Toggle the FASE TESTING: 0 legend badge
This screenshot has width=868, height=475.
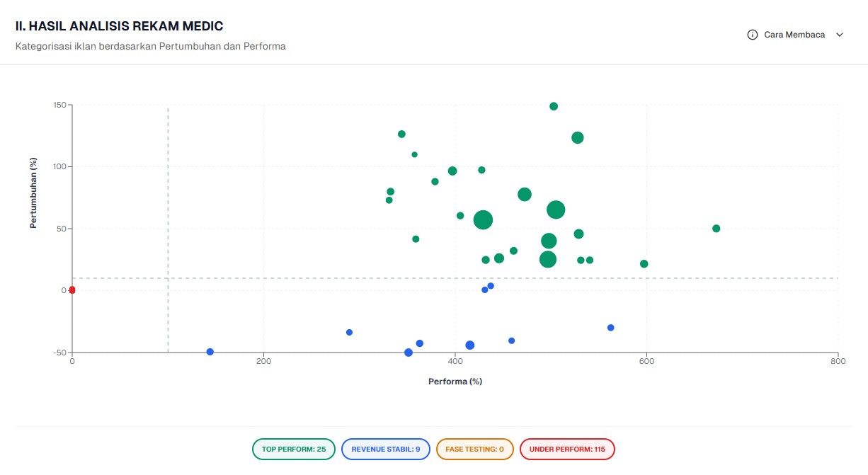click(x=474, y=449)
